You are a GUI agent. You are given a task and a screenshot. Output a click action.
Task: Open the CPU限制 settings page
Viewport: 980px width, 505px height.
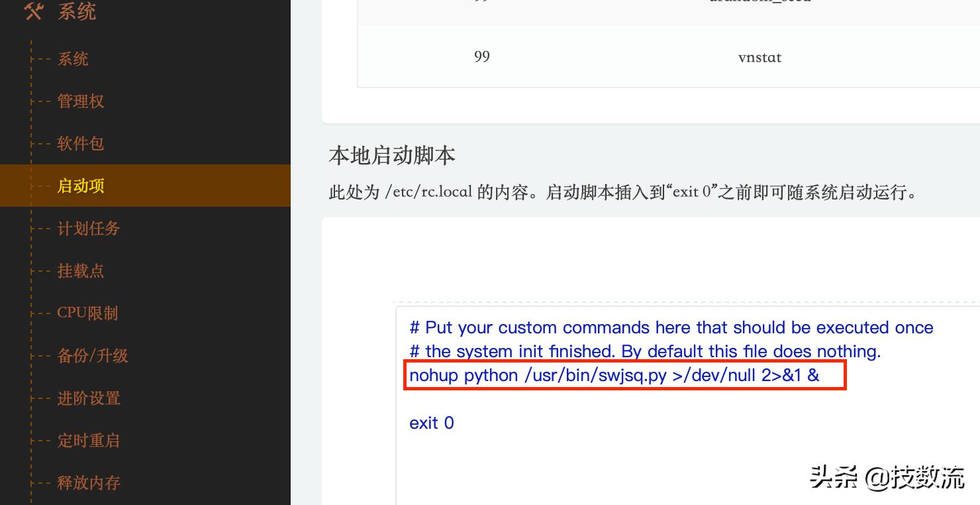pyautogui.click(x=87, y=313)
